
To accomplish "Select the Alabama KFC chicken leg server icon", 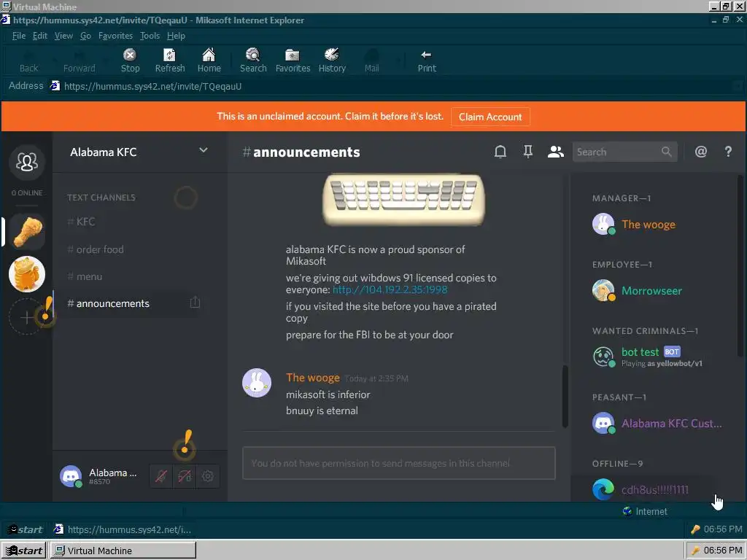I will tap(27, 232).
